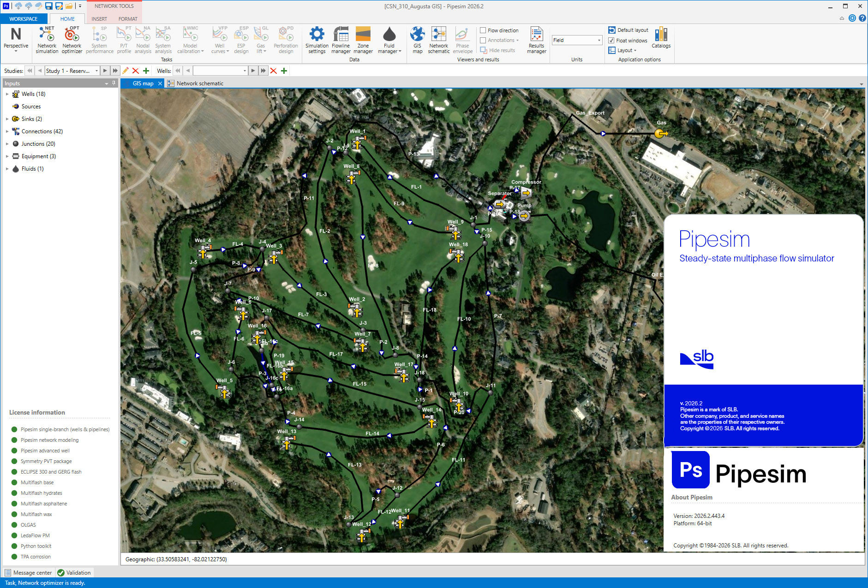Open Customize Quick Access Toolbar dropdown
The height and width of the screenshot is (588, 868).
80,6
